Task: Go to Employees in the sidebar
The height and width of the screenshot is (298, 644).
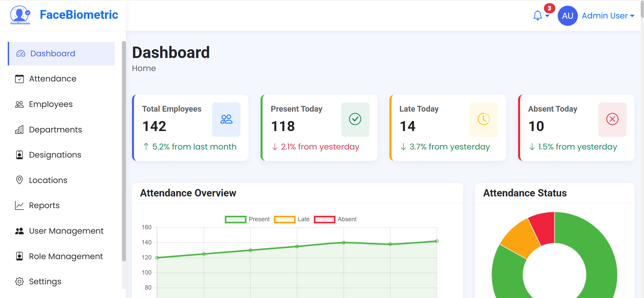Action: click(61, 104)
